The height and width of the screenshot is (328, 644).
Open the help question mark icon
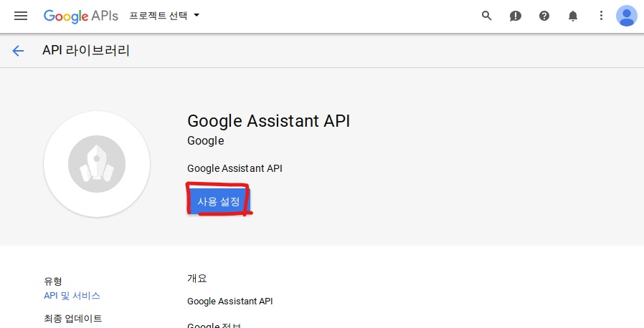coord(544,16)
